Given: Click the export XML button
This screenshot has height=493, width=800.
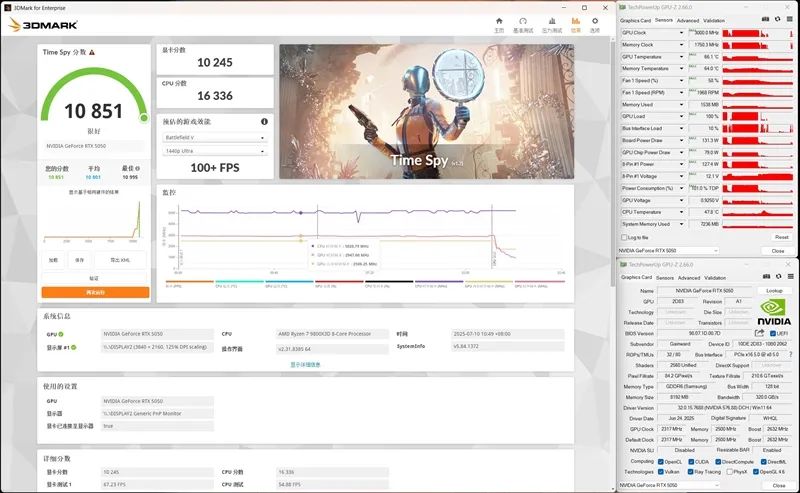Looking at the screenshot, I should click(x=120, y=260).
